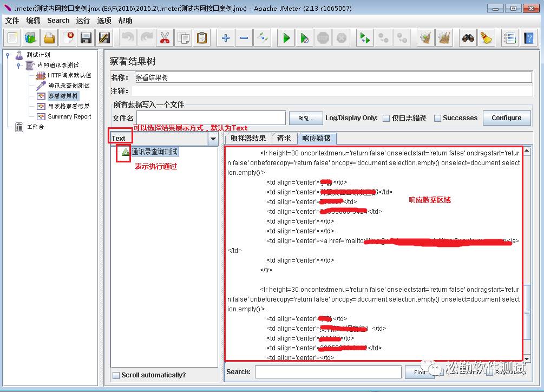Click the vertical scrollbar thumb in response data
The height and width of the screenshot is (392, 544).
[x=527, y=312]
